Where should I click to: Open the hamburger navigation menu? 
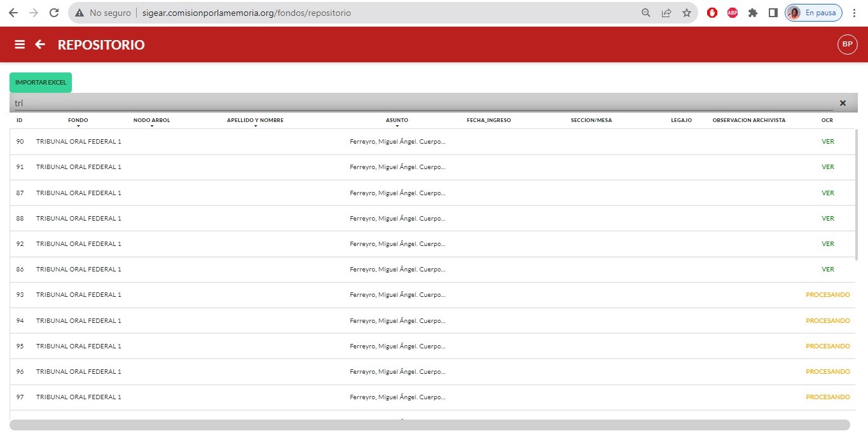[20, 44]
